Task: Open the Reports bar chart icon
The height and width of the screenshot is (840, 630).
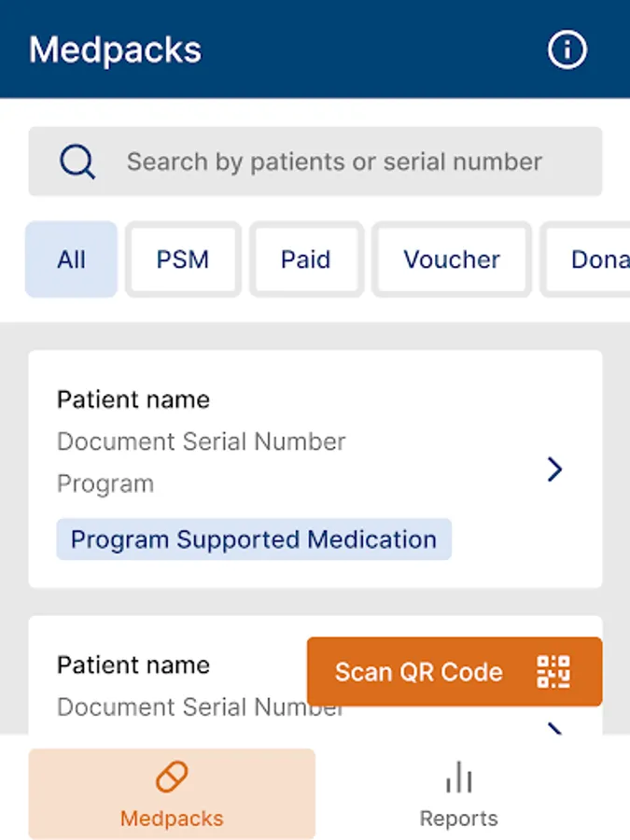Action: (x=458, y=777)
